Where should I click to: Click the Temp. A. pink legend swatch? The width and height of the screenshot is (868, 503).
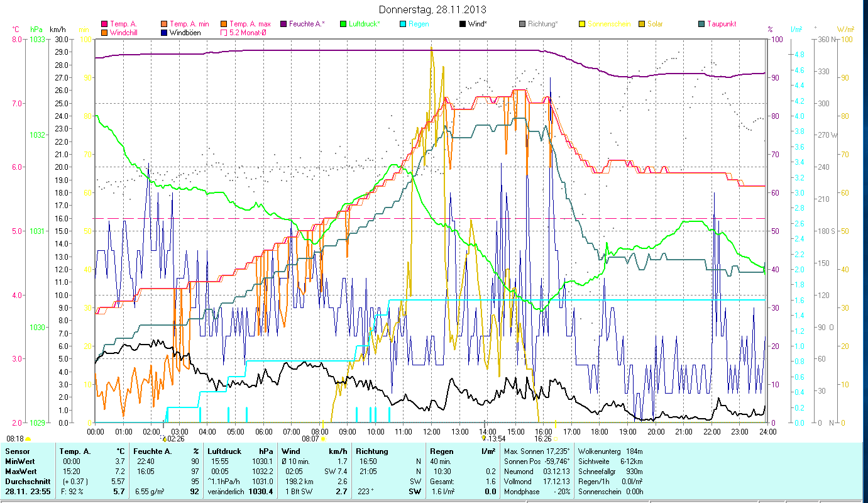pos(104,24)
